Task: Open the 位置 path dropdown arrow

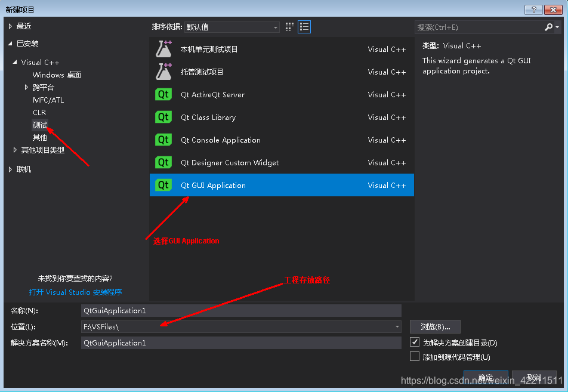Action: point(397,327)
